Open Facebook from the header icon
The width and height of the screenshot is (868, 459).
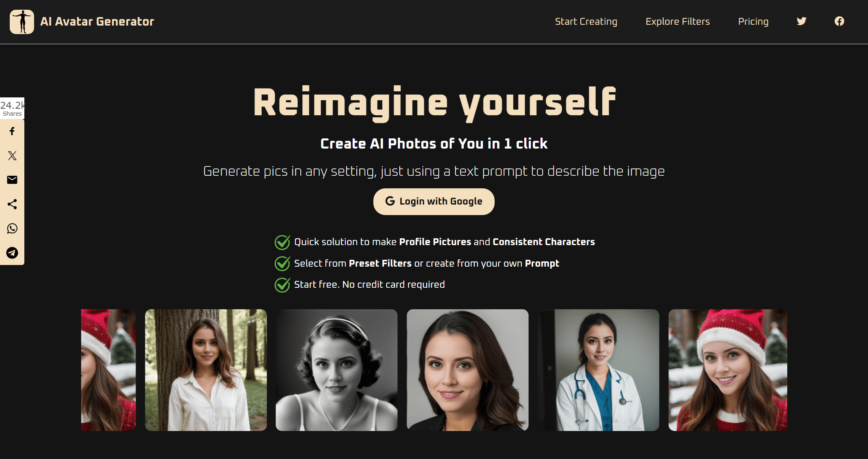tap(839, 21)
